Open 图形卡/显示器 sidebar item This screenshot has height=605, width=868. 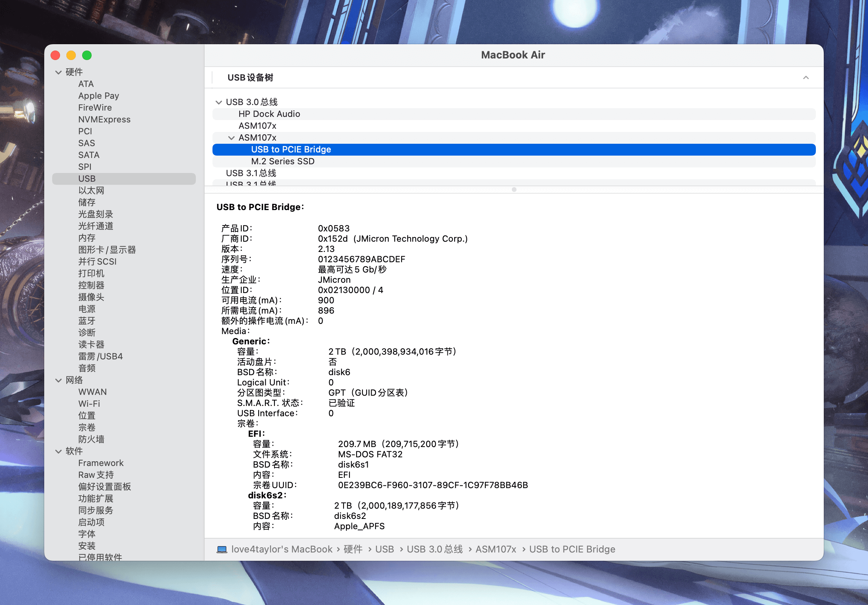(x=107, y=250)
